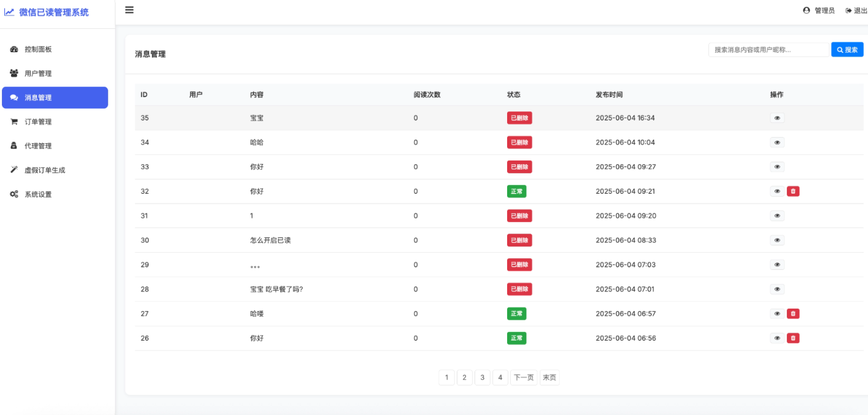Open details of message 27 via eye icon
The height and width of the screenshot is (415, 868).
pos(777,314)
